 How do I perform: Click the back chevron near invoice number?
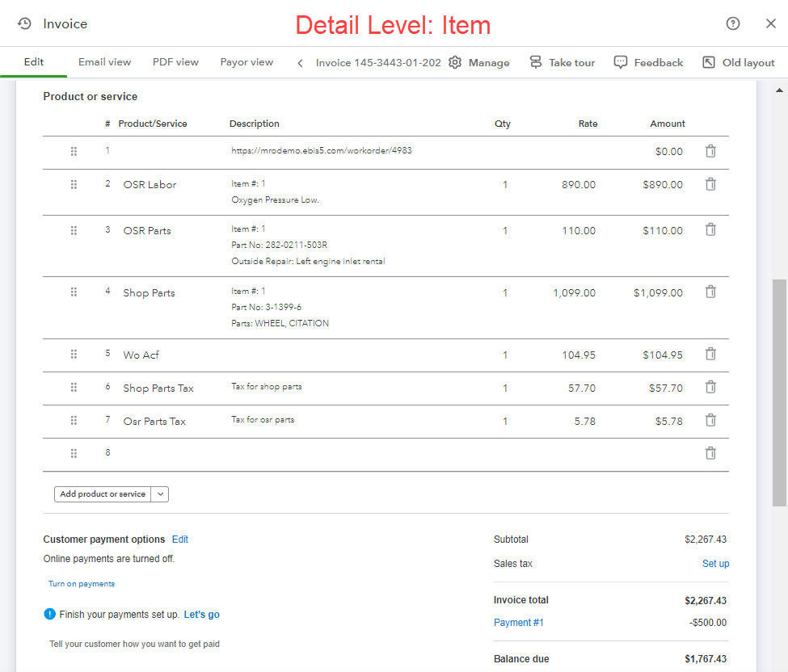point(299,61)
